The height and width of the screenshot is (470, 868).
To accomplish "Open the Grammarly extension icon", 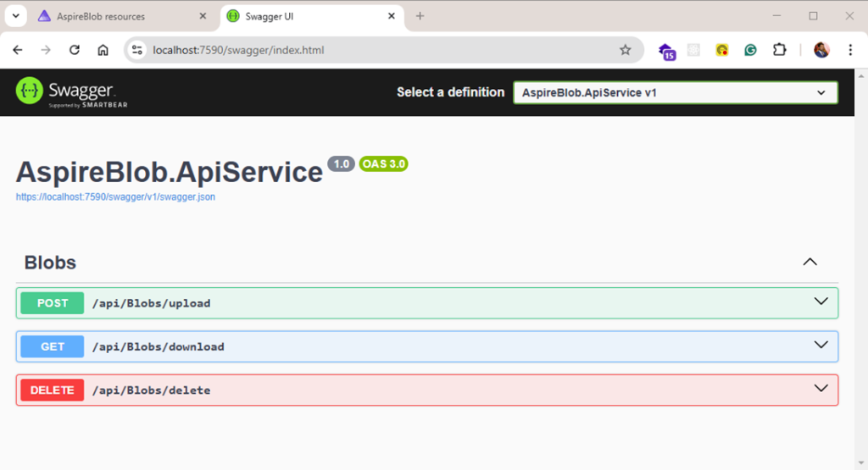I will 750,50.
